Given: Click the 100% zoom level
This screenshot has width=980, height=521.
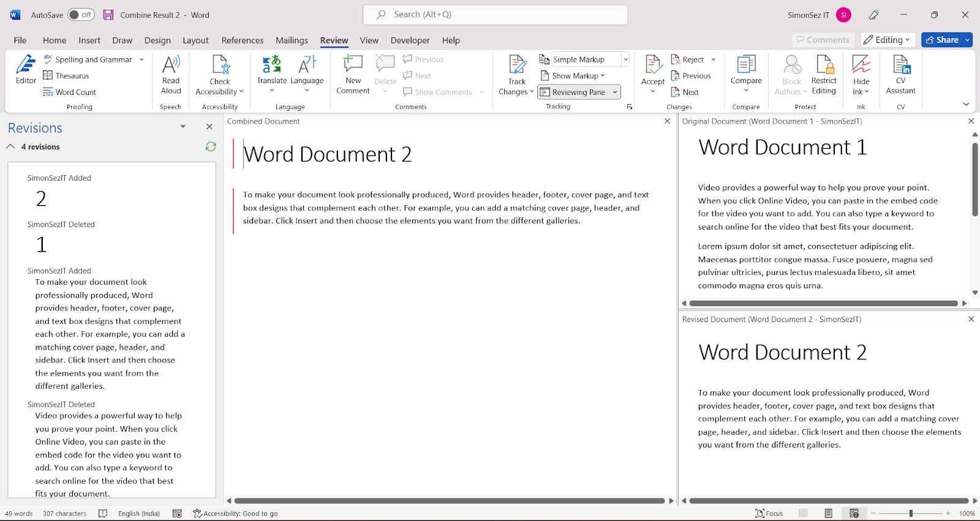Looking at the screenshot, I should tap(967, 513).
